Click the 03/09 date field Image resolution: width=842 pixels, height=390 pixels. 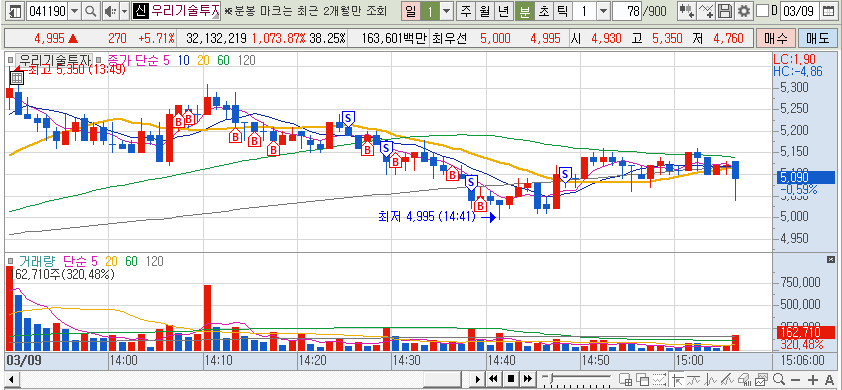(x=800, y=10)
